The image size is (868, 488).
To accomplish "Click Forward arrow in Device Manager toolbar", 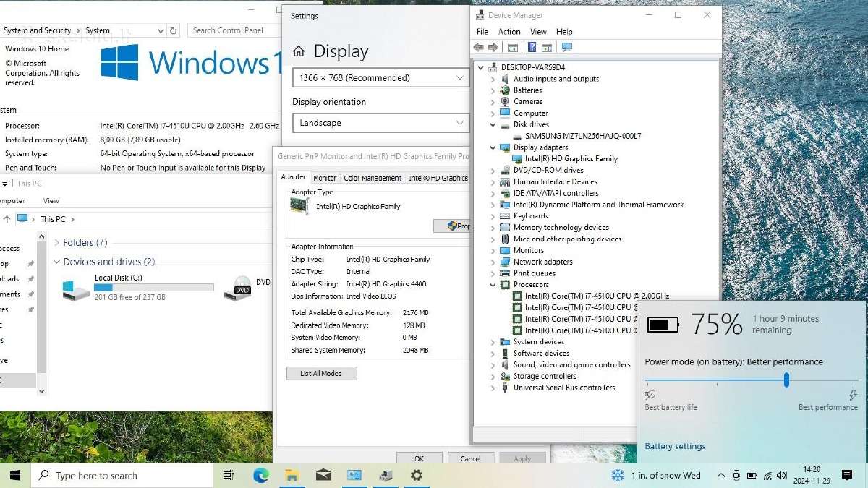I will tap(493, 48).
